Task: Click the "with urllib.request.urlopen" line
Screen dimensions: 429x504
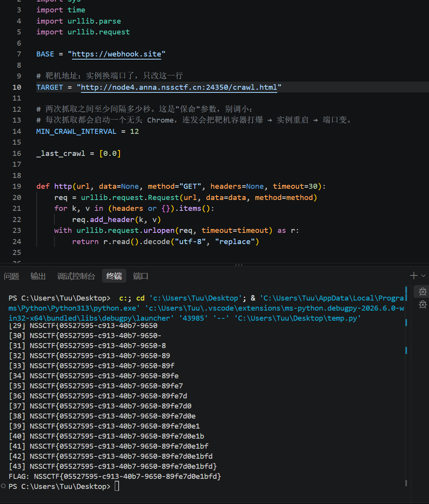Action: click(177, 231)
